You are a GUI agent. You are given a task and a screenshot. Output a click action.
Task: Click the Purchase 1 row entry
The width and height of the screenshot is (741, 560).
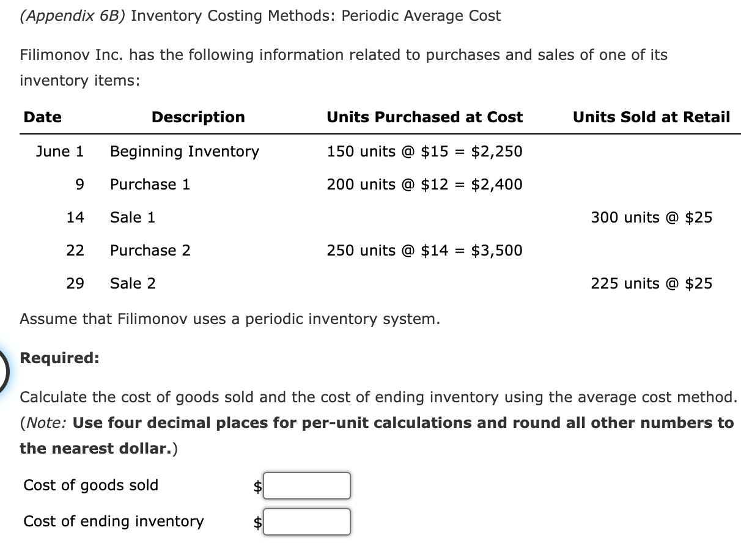150,184
